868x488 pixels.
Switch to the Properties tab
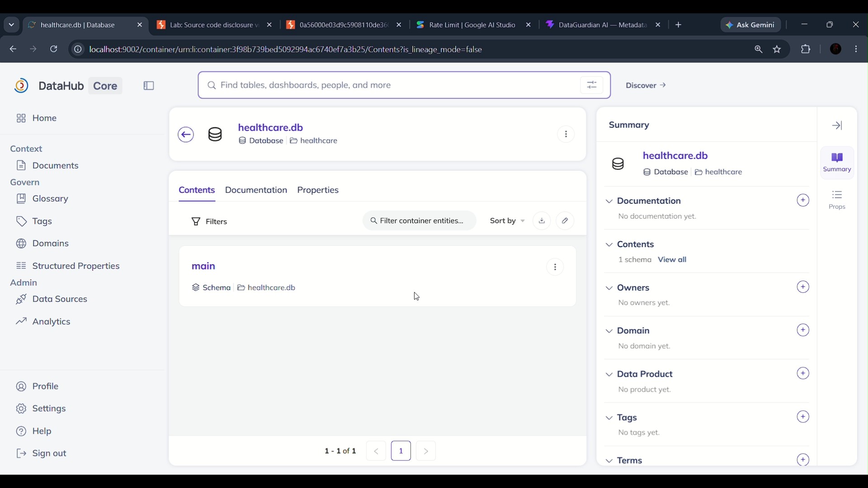coord(318,190)
